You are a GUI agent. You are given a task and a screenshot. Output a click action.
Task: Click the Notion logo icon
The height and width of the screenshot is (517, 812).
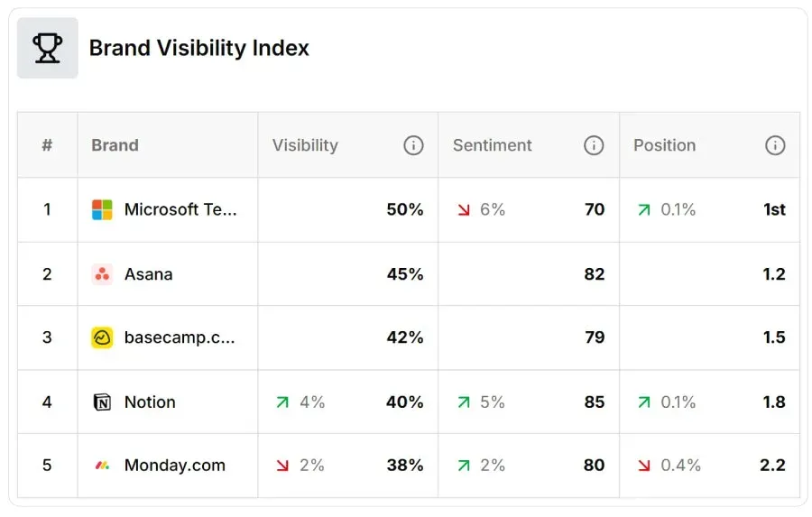[102, 402]
